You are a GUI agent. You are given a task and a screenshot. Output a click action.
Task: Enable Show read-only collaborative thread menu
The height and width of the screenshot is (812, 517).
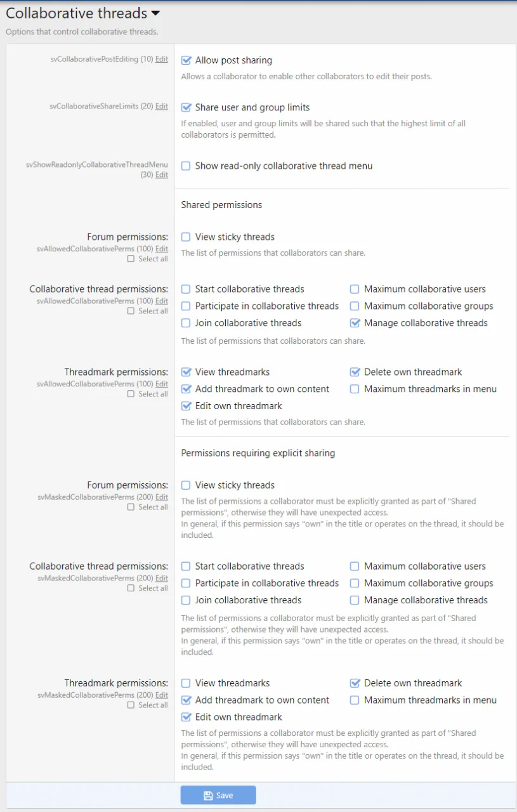(186, 166)
